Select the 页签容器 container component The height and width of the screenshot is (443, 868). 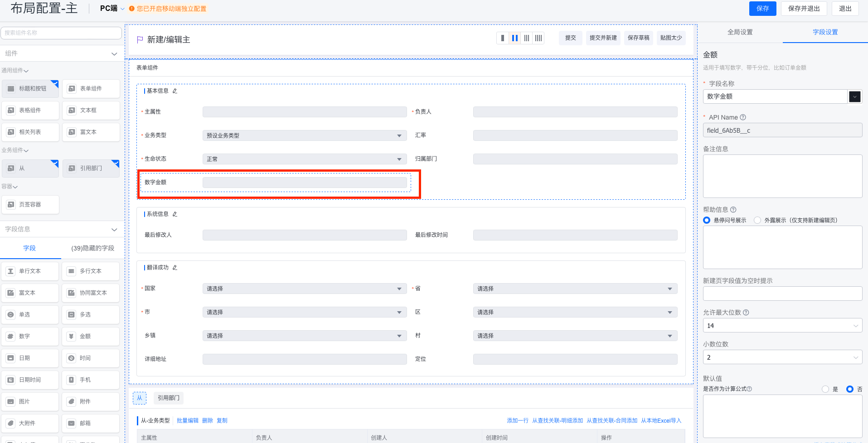tap(30, 205)
